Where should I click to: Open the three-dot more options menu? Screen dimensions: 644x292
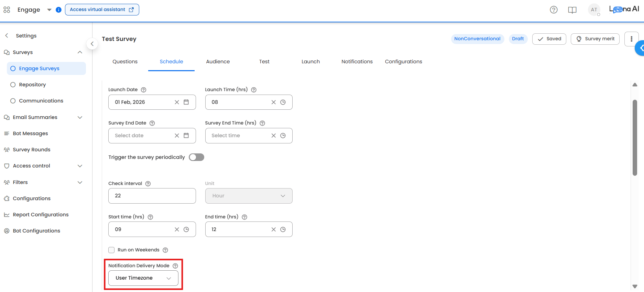[631, 39]
